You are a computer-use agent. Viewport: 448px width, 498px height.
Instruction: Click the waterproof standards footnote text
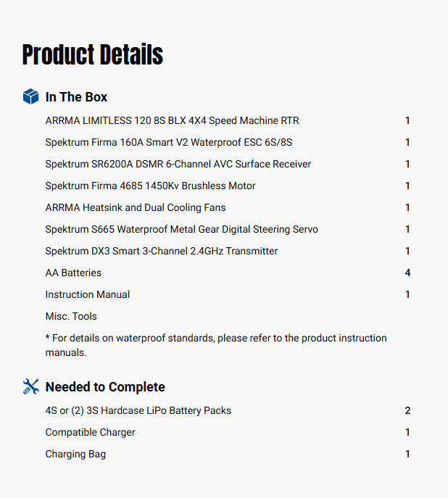coord(215,345)
